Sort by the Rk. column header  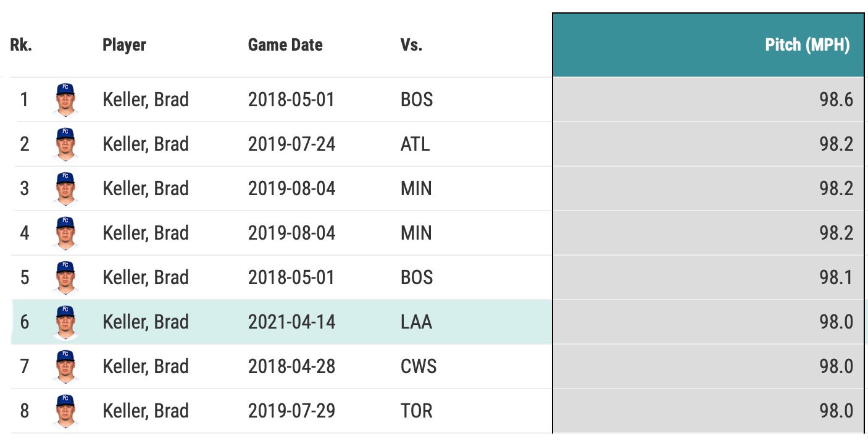tap(21, 45)
